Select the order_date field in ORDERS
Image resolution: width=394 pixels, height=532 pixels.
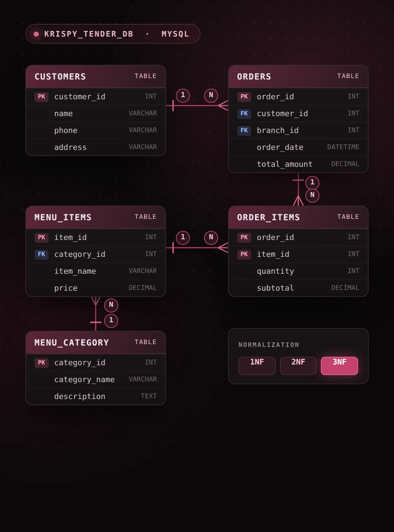[x=298, y=147]
